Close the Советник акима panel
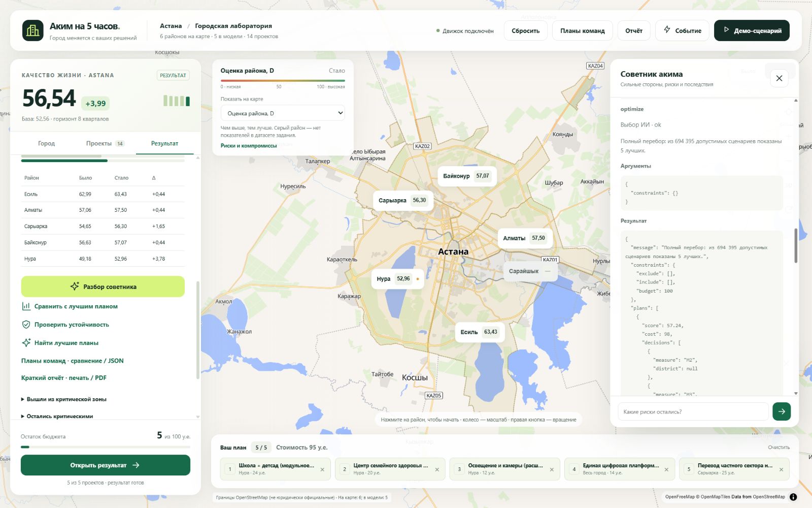 point(779,78)
